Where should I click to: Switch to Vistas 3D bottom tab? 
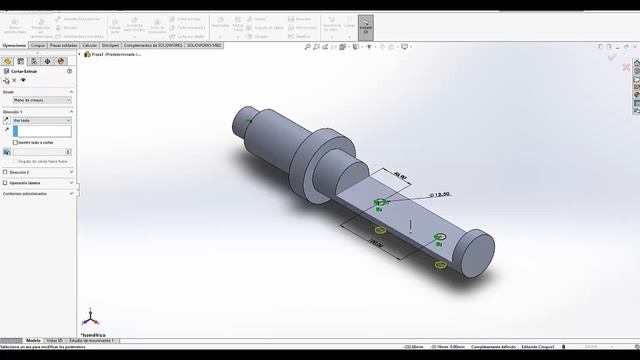[54, 340]
